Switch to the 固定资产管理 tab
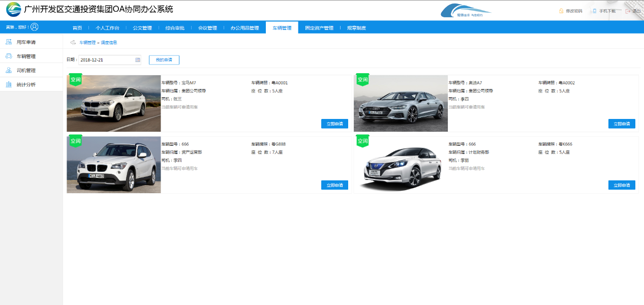The image size is (644, 305). (319, 28)
